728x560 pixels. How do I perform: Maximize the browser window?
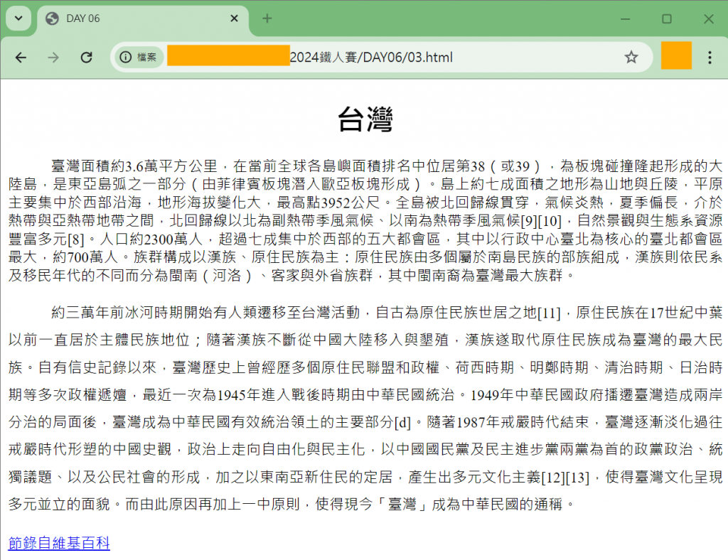[x=667, y=19]
